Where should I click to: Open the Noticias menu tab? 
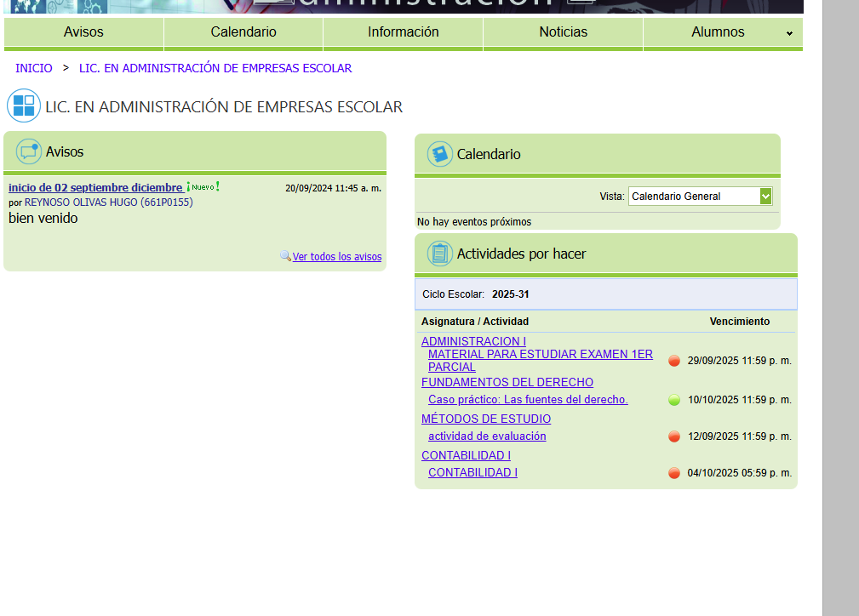coord(564,31)
